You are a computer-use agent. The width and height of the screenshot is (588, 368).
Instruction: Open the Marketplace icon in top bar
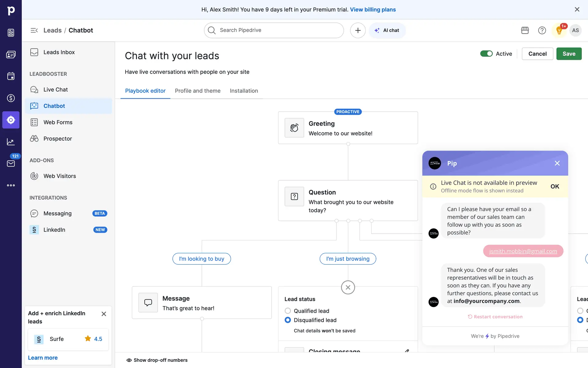click(x=525, y=30)
